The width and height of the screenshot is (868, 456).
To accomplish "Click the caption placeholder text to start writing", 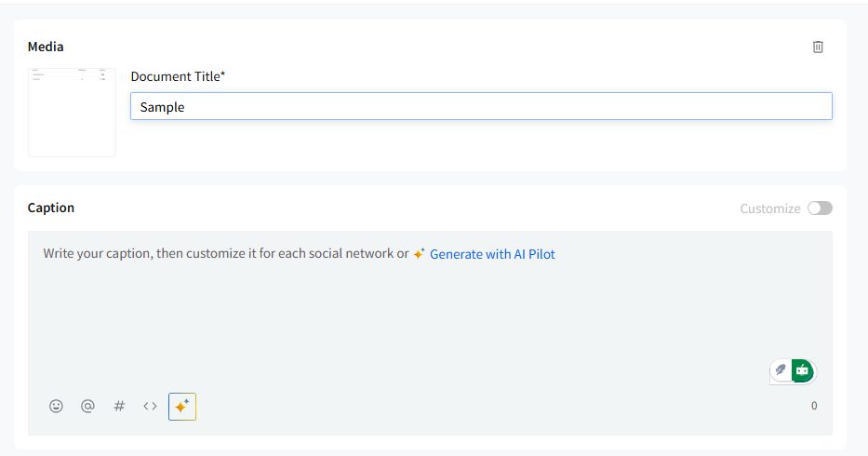I will pos(225,253).
